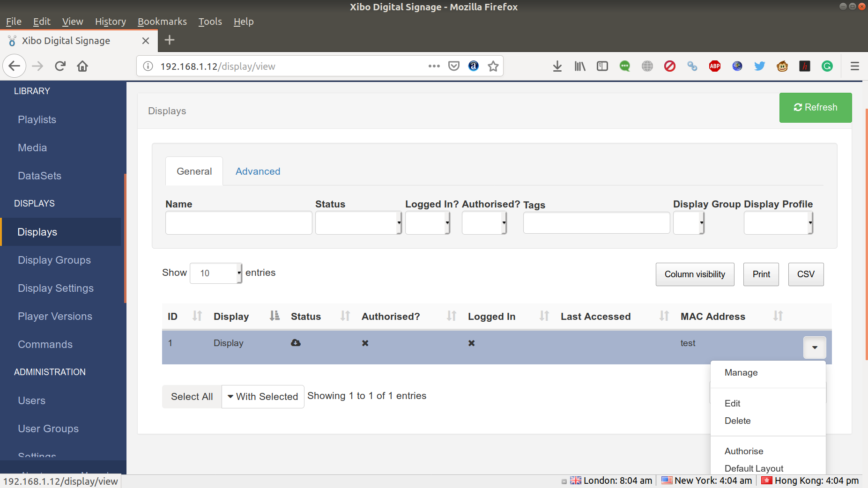868x488 pixels.
Task: Toggle the sidebar panel icon
Action: tap(602, 66)
